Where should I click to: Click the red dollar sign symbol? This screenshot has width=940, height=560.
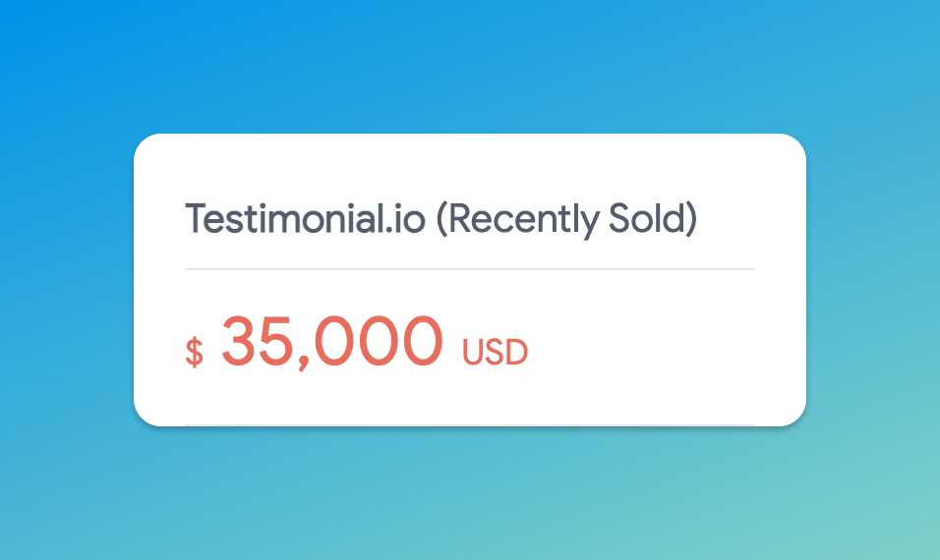tap(195, 352)
